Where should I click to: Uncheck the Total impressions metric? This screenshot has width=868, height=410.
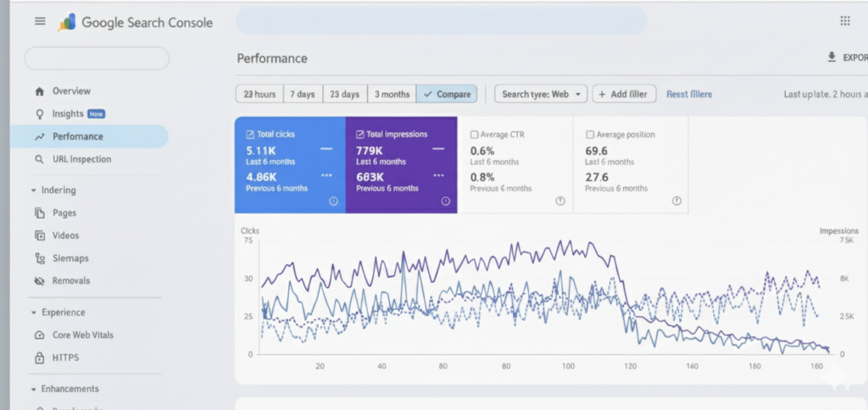[x=360, y=135]
